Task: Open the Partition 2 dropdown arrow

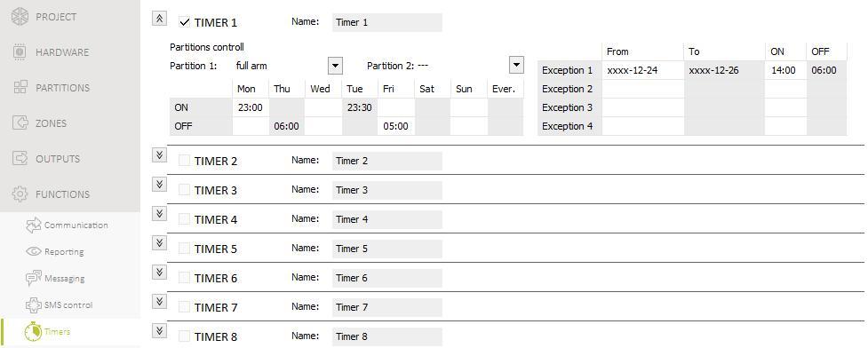Action: [516, 66]
